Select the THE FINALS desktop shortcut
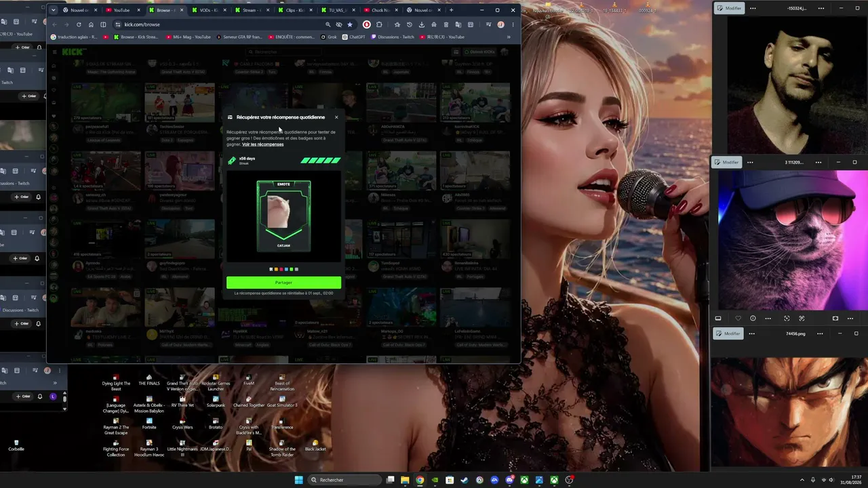868x488 pixels. pyautogui.click(x=149, y=380)
